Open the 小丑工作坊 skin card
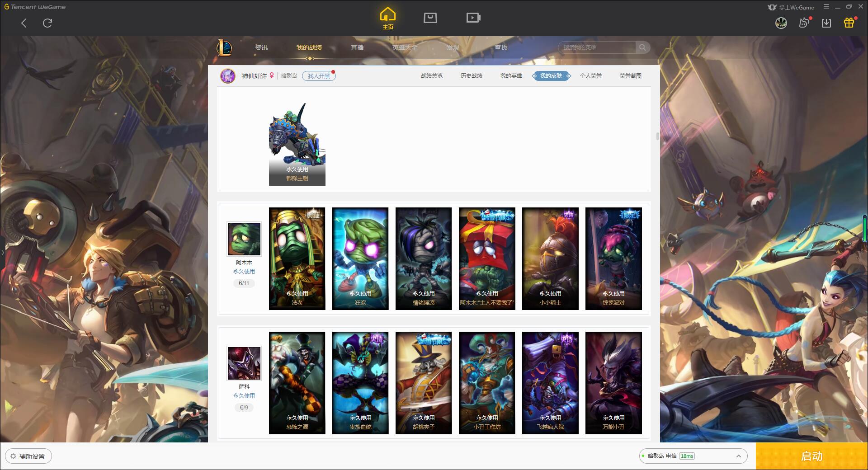Screen dimensions: 868x470 click(x=487, y=383)
